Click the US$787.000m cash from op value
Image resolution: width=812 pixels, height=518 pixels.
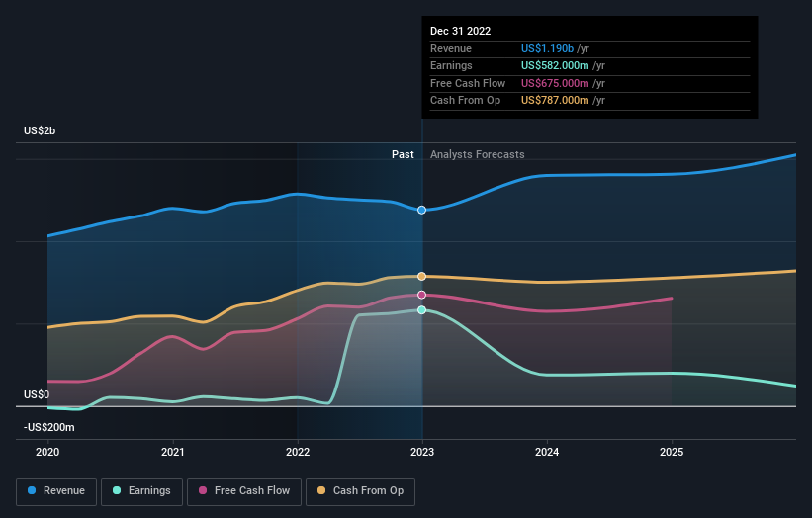pos(555,101)
